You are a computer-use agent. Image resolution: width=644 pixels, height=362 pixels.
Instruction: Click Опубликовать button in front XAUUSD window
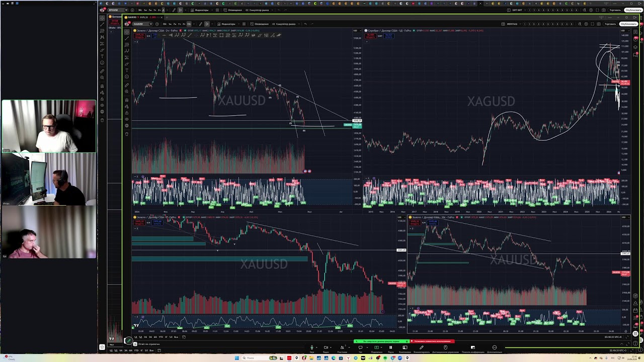pos(629,24)
